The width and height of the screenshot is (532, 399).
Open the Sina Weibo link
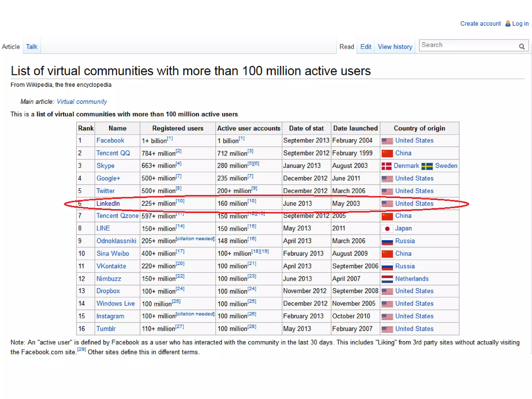coord(112,254)
